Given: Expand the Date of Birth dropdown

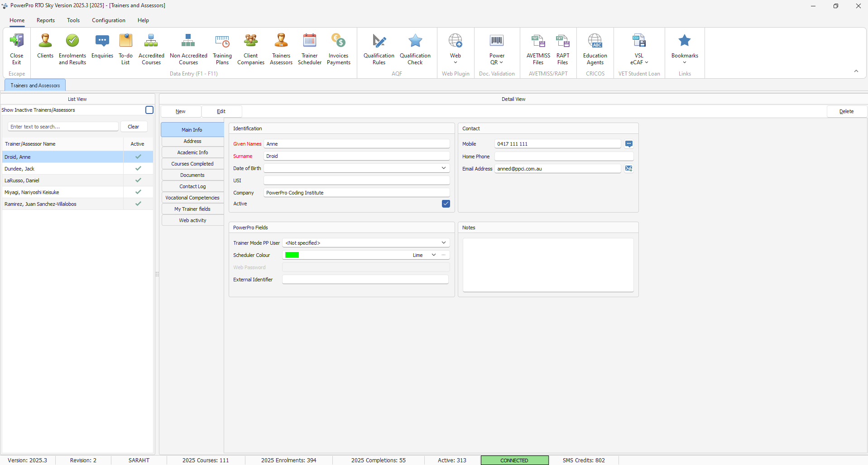Looking at the screenshot, I should pyautogui.click(x=444, y=168).
